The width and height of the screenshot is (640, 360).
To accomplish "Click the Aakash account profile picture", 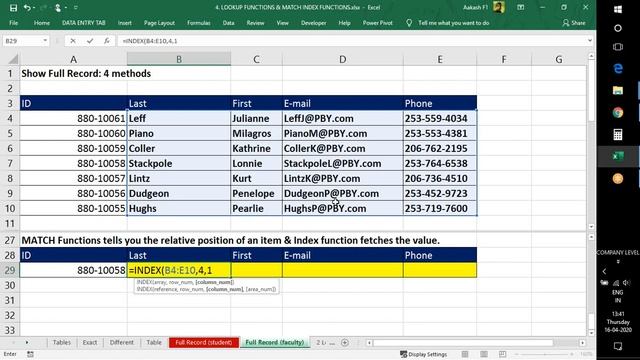I will coord(499,7).
